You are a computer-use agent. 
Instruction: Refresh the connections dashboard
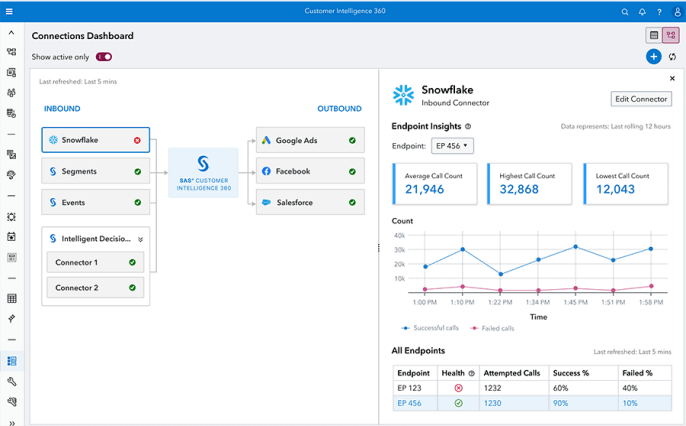point(672,57)
